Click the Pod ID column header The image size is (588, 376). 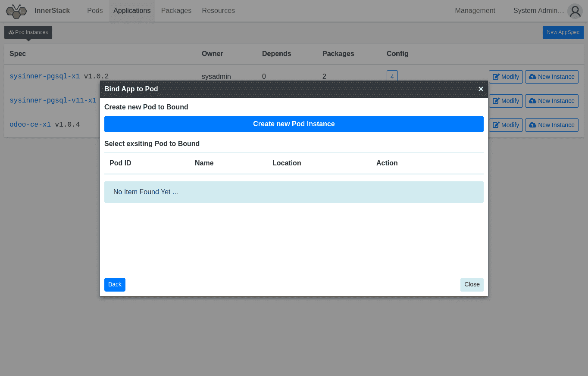pos(120,163)
